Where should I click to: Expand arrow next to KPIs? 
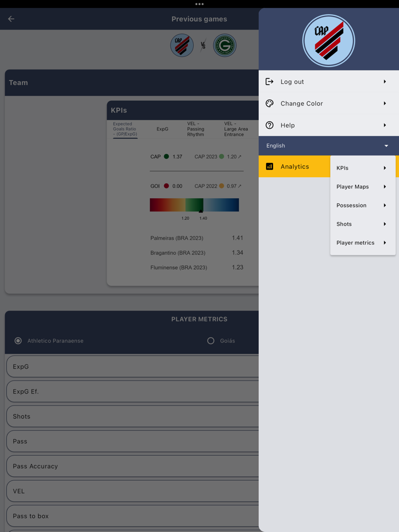(385, 168)
